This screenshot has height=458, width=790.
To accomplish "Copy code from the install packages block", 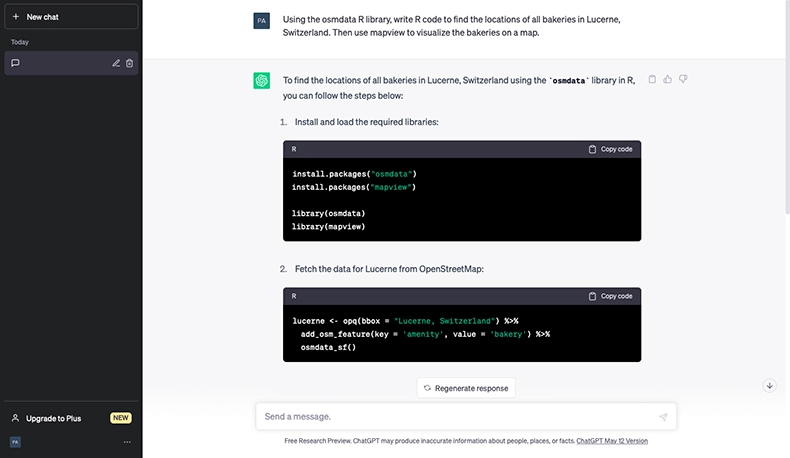I will (x=610, y=149).
